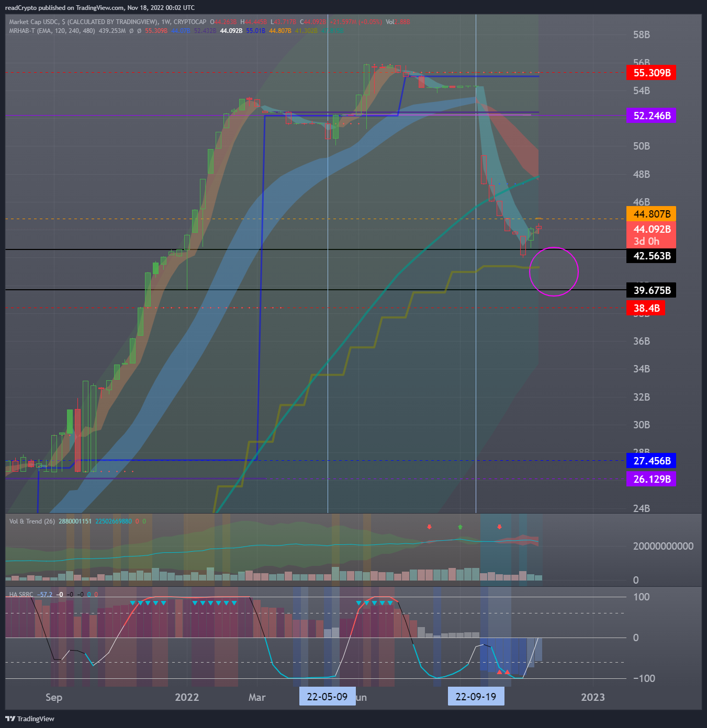Click the green up arrow in Vol & Trend pane

tap(461, 527)
